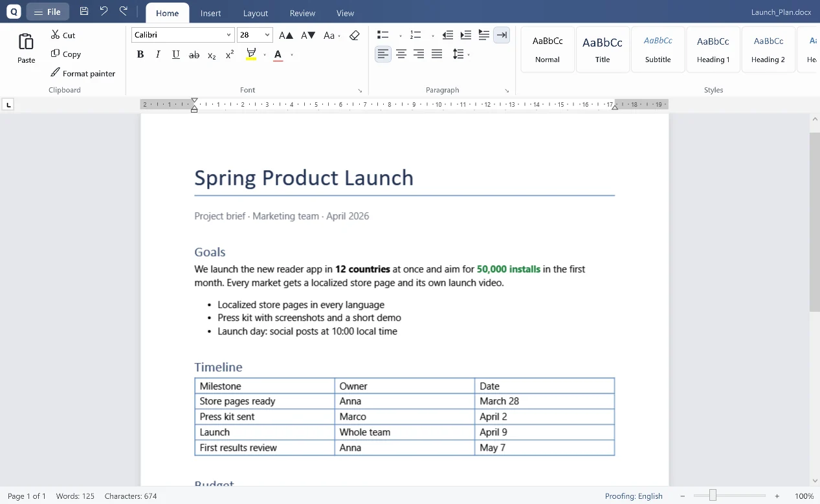Open the File menu
This screenshot has width=820, height=504.
point(47,12)
